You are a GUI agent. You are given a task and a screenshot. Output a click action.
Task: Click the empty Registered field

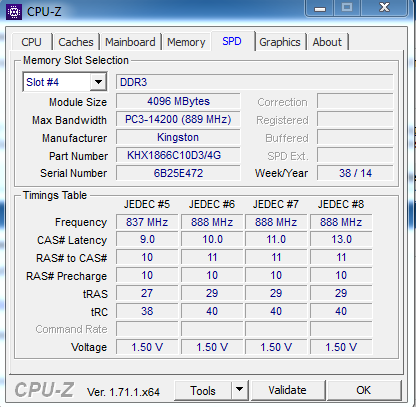(x=355, y=119)
